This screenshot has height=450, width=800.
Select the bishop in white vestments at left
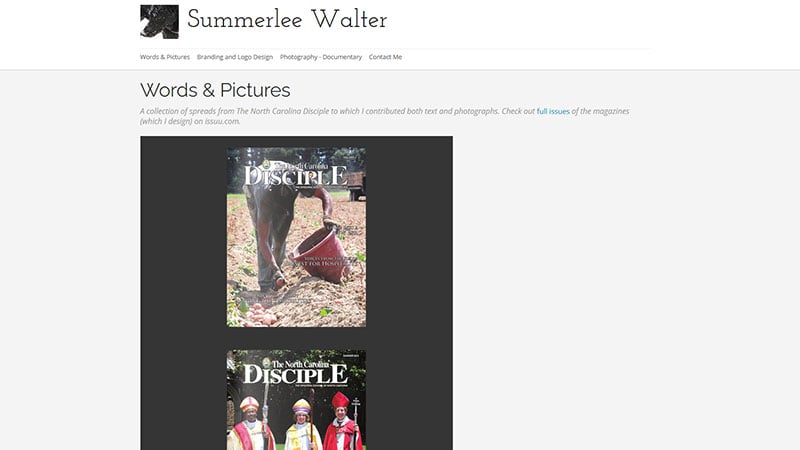[x=251, y=423]
